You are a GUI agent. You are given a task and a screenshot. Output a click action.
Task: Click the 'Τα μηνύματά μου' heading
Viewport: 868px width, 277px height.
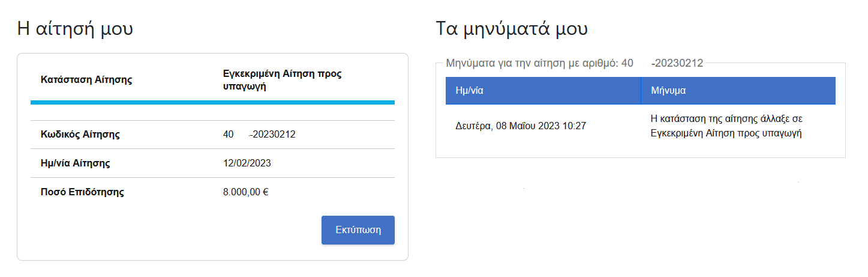pyautogui.click(x=512, y=28)
